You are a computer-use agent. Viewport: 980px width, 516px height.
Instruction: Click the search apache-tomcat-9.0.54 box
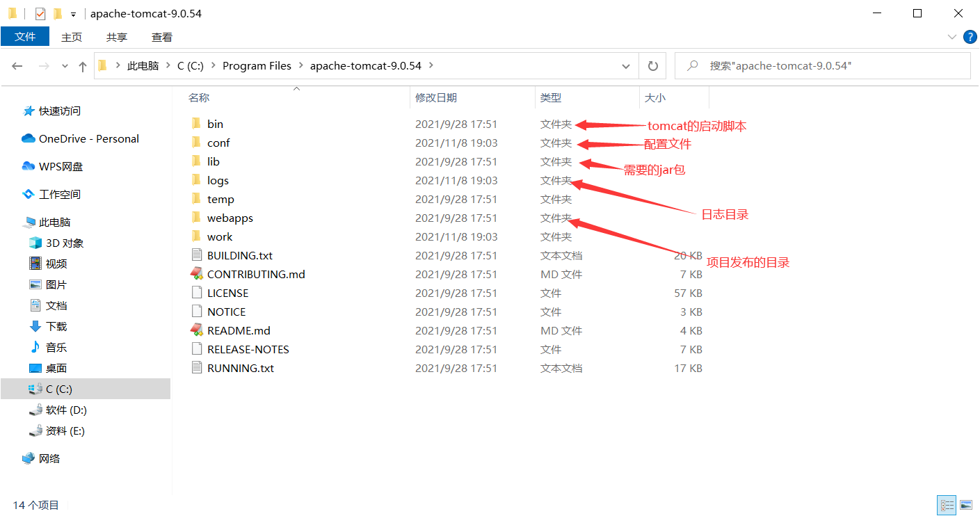click(x=823, y=65)
